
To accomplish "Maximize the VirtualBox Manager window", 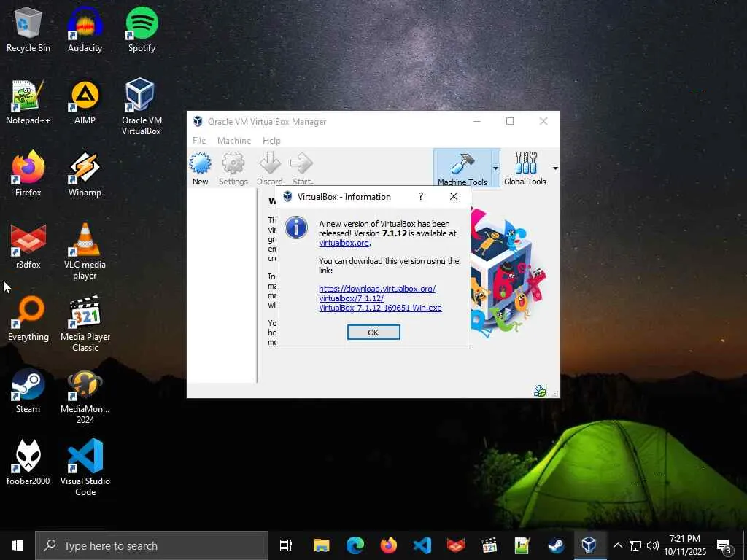I will click(510, 122).
